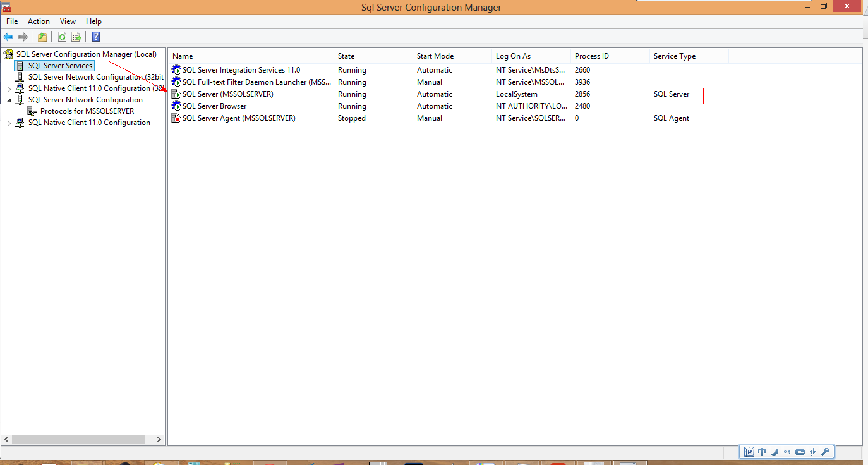868x465 pixels.
Task: Click process ID 2660
Action: click(582, 70)
